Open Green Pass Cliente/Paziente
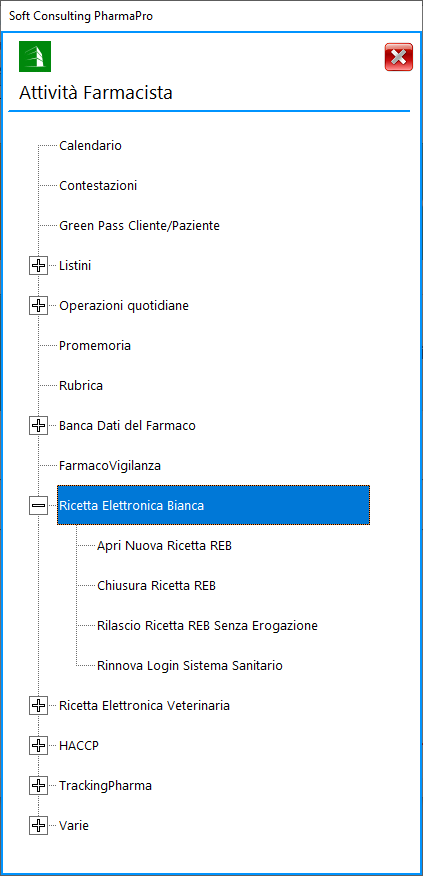Viewport: 423px width, 876px height. coord(140,226)
